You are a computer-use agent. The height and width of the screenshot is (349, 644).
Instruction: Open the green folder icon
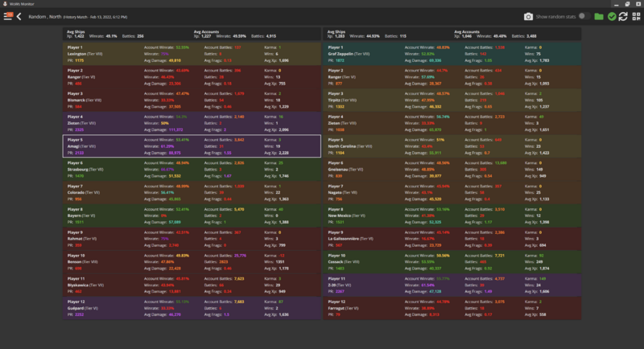599,16
